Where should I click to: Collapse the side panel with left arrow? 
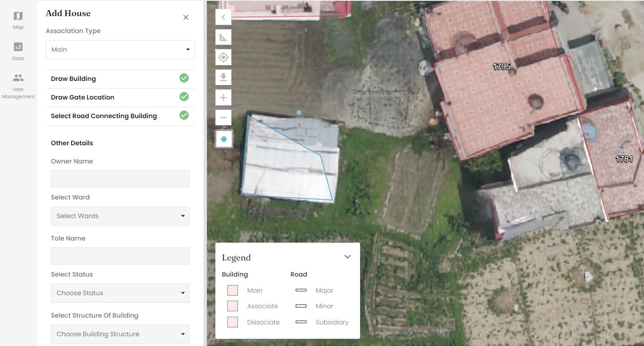click(x=223, y=17)
